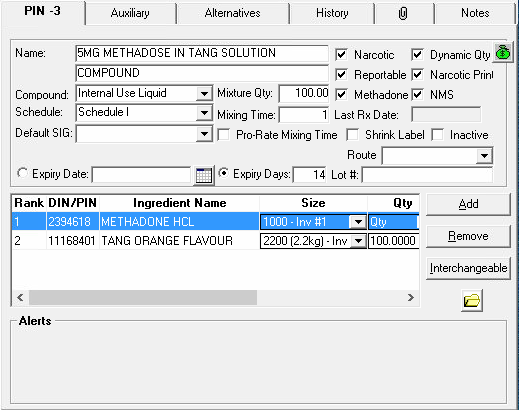Screen dimensions: 519x410
Task: Click the COMPOUND second name field
Action: pos(202,73)
